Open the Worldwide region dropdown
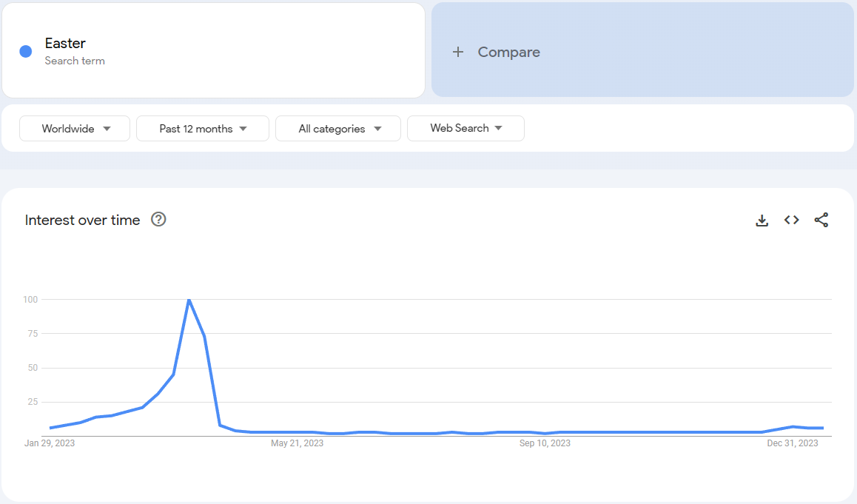857x504 pixels. click(75, 129)
